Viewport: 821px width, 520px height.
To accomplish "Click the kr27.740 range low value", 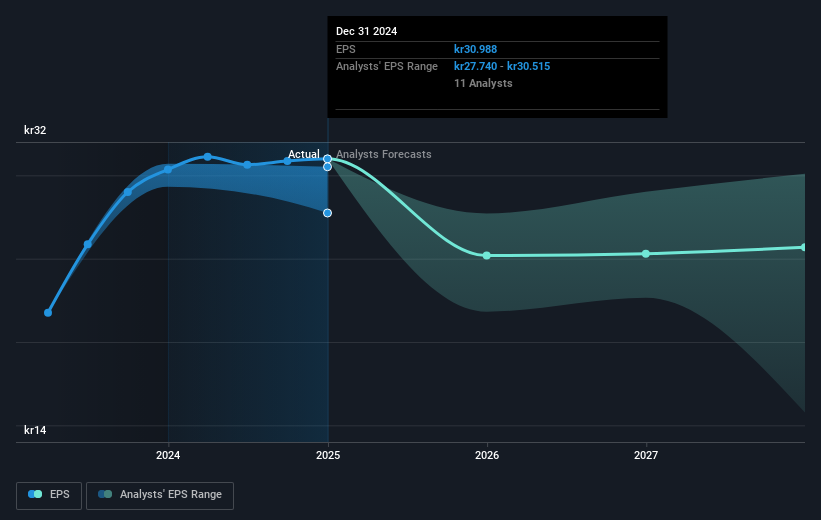I will tap(475, 67).
